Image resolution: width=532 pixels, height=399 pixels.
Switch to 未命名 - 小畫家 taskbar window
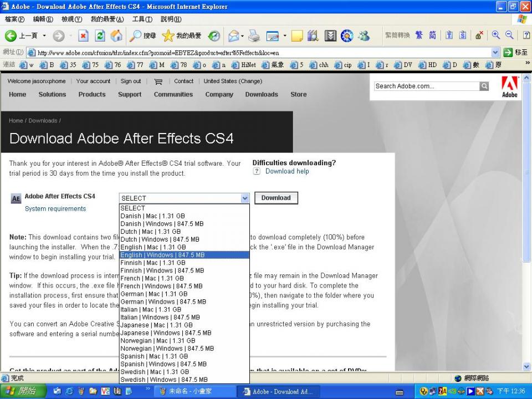[x=195, y=391]
